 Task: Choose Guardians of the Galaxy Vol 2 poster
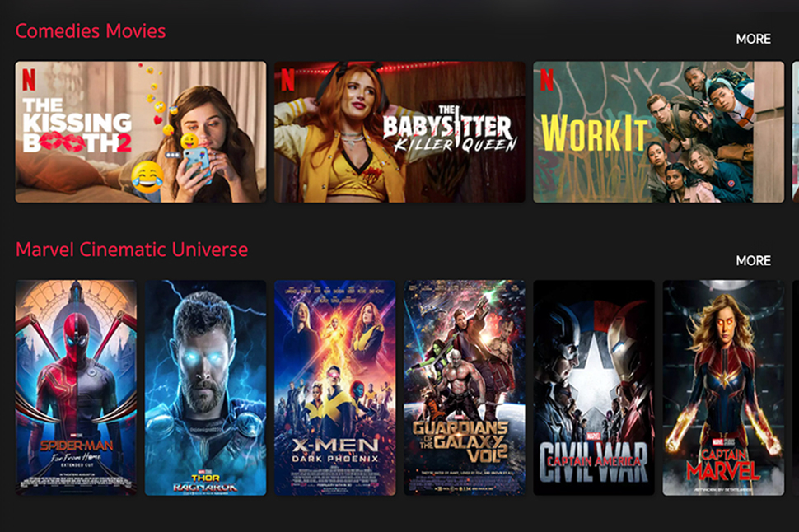pos(465,388)
